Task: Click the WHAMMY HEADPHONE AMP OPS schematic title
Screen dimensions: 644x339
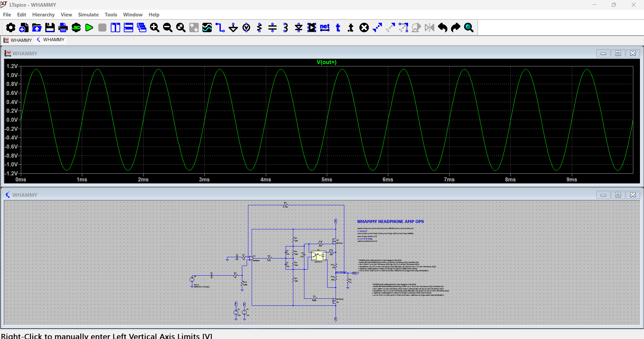Action: [x=390, y=222]
